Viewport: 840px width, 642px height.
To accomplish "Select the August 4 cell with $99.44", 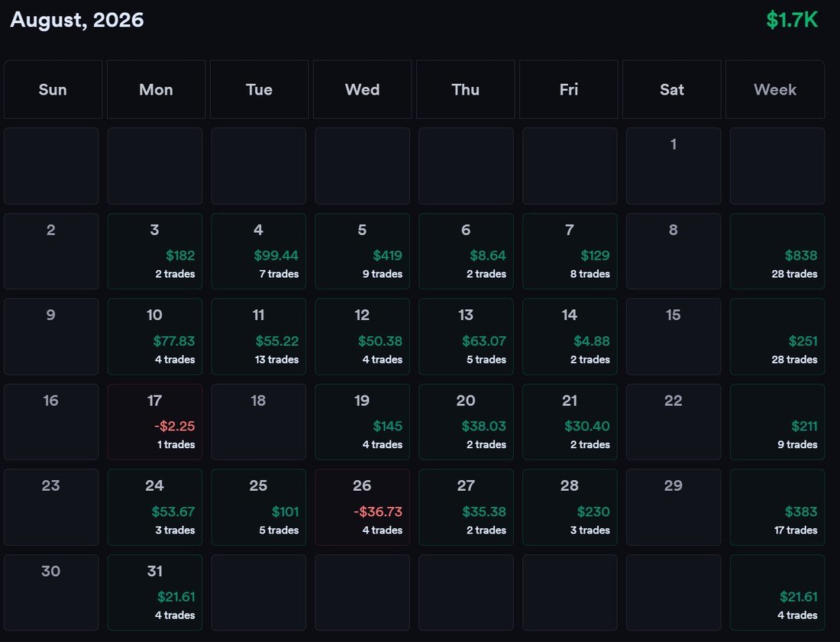I will (259, 251).
